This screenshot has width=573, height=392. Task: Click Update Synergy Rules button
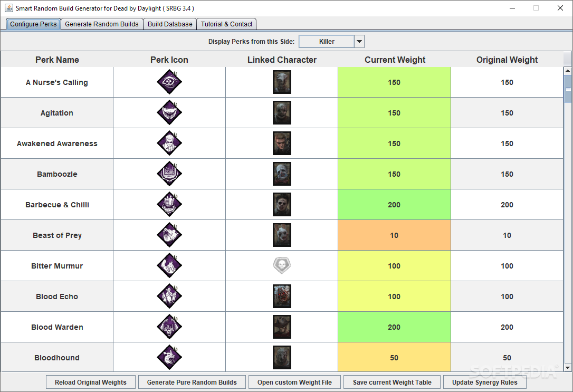tap(485, 382)
